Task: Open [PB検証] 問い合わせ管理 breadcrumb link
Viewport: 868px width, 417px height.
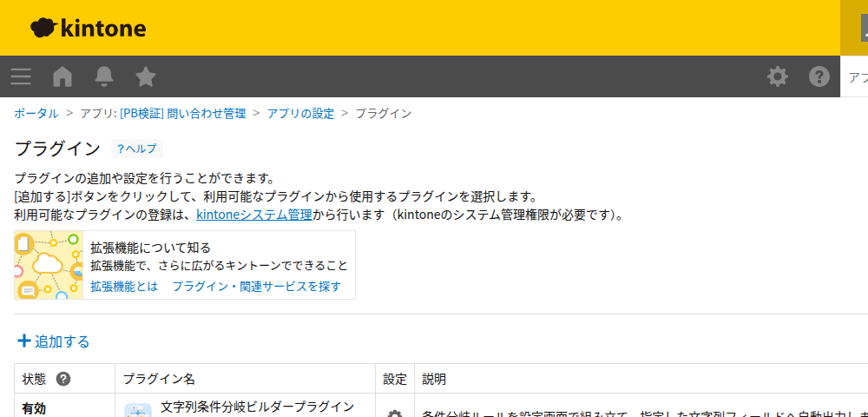Action: [182, 114]
